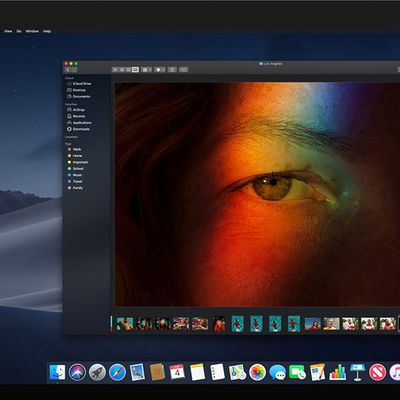Viewport: 400px width, 400px height.
Task: Click the Locations sidebar section header
Action: (71, 137)
